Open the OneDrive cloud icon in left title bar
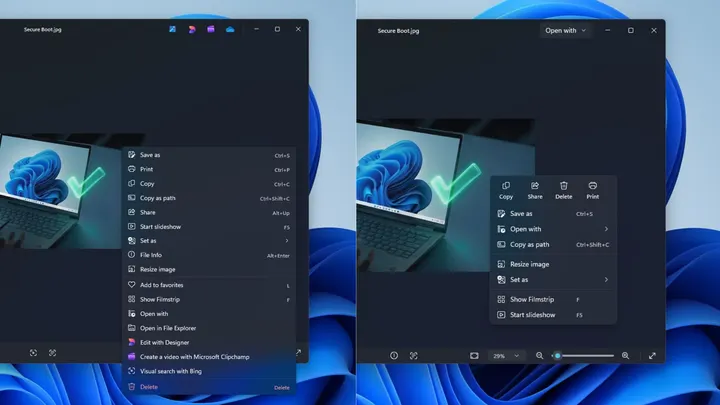This screenshot has width=720, height=405. click(230, 29)
